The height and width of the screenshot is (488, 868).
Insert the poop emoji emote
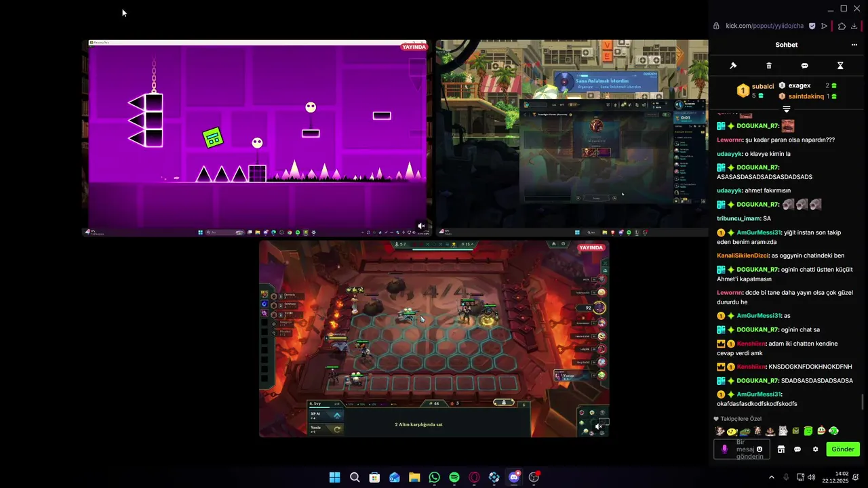point(770,431)
